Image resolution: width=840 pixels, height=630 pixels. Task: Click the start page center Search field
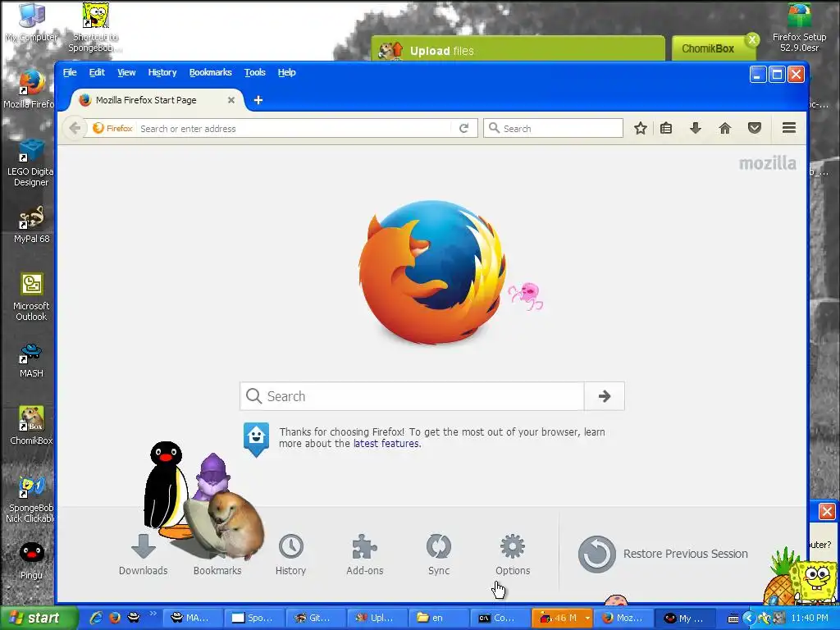pyautogui.click(x=412, y=396)
